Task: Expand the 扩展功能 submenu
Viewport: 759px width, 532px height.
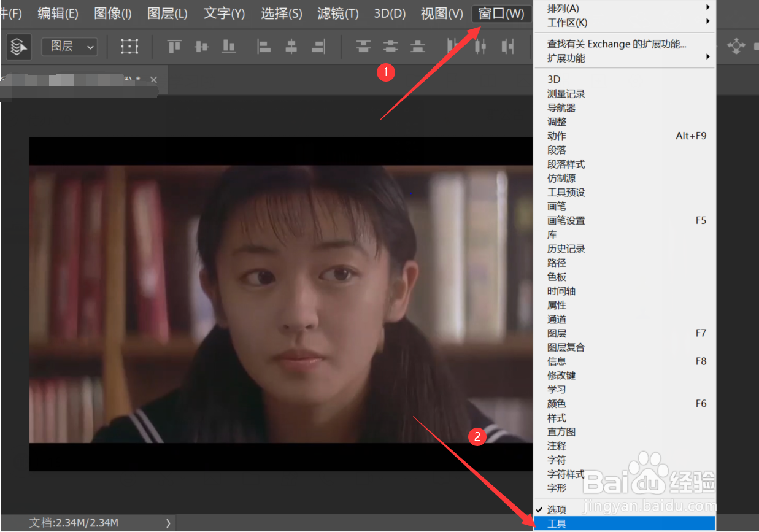Action: 624,58
